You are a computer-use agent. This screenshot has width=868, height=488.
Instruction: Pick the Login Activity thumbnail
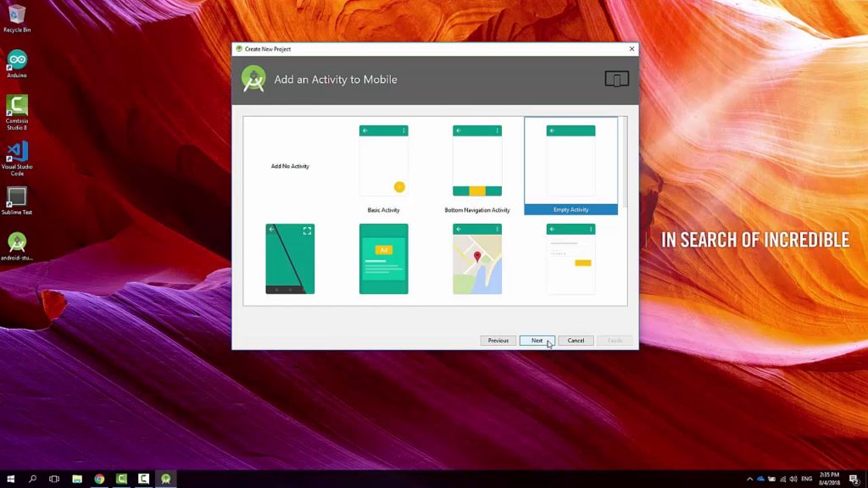pyautogui.click(x=570, y=258)
